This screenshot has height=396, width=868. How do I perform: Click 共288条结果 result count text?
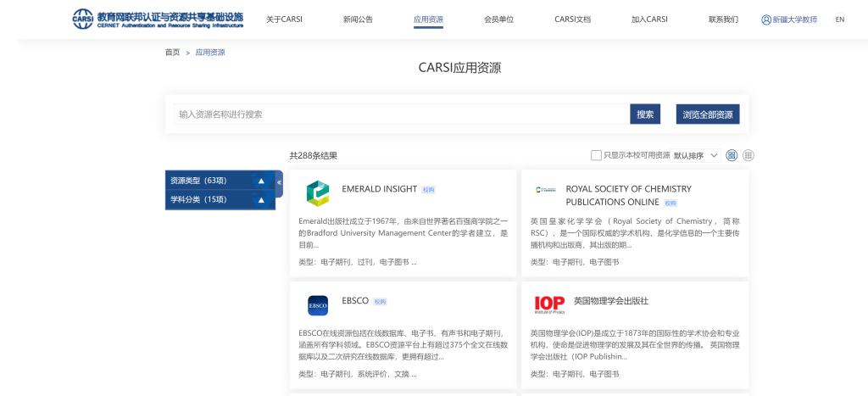313,156
